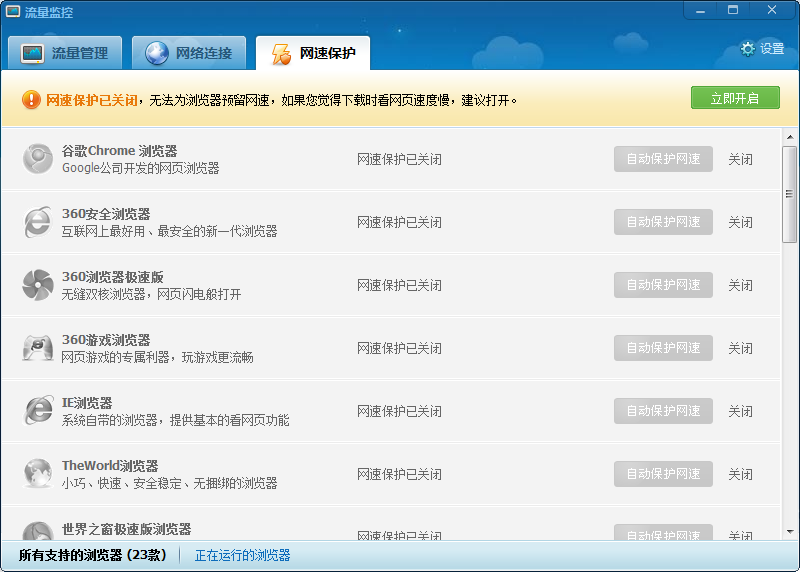Screen dimensions: 800x572
Task: Click the 360游戏浏览器 title text
Action: (106, 340)
